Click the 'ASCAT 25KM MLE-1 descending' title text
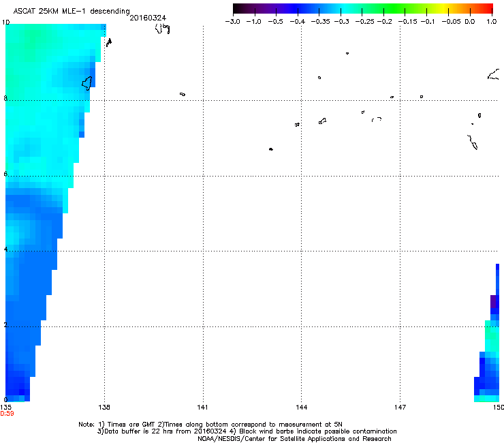 72,12
